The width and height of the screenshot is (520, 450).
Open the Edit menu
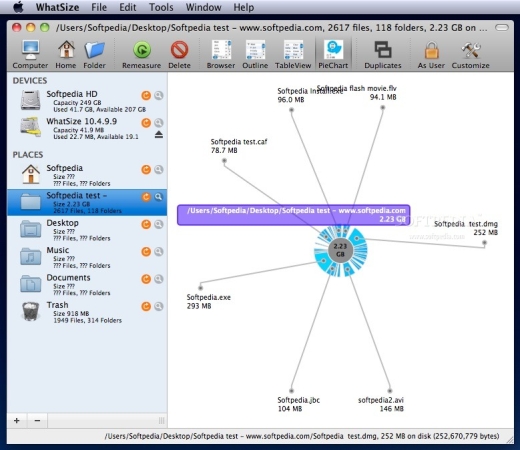[128, 7]
